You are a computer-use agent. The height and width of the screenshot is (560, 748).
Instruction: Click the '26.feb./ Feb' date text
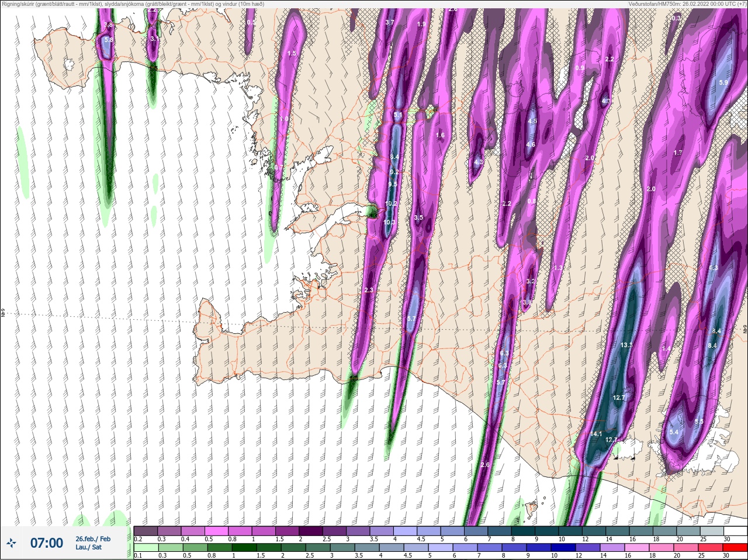pos(93,539)
